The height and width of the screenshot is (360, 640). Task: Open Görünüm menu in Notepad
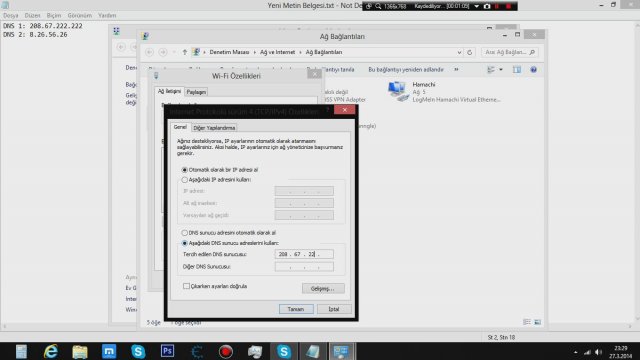coord(80,16)
